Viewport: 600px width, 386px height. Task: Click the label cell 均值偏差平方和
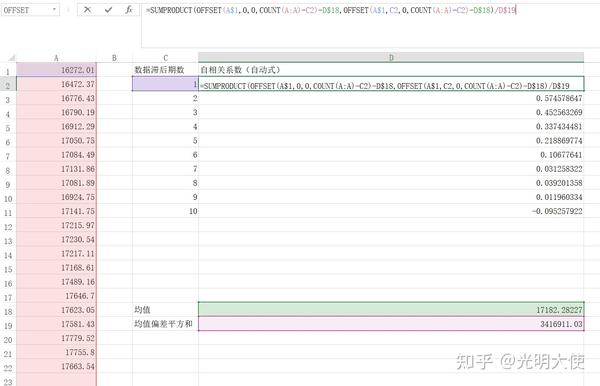click(165, 324)
